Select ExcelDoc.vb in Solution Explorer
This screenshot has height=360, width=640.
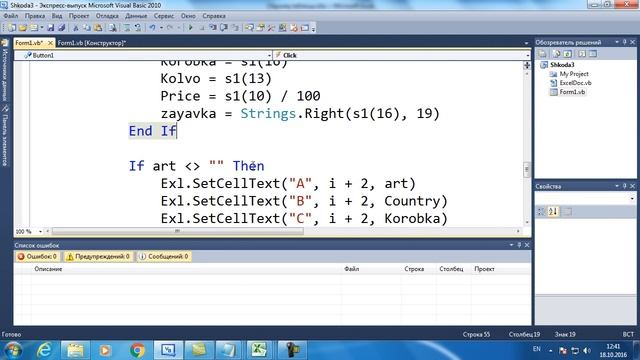575,83
